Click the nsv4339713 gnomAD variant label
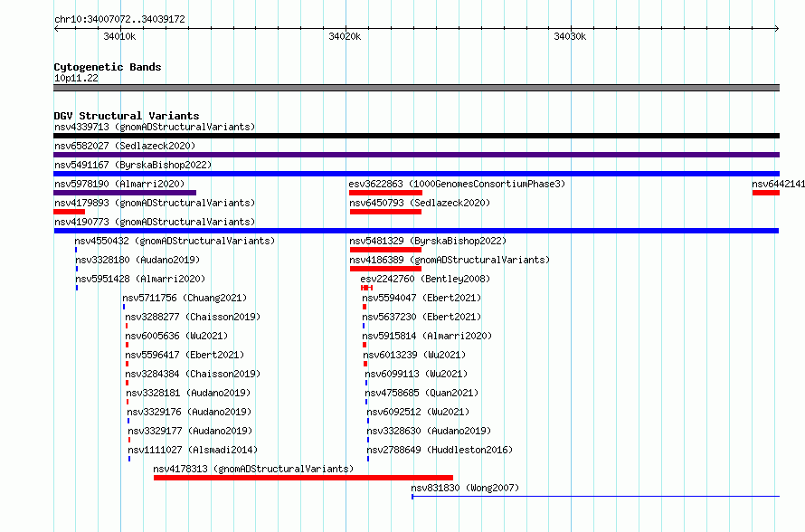 (155, 127)
